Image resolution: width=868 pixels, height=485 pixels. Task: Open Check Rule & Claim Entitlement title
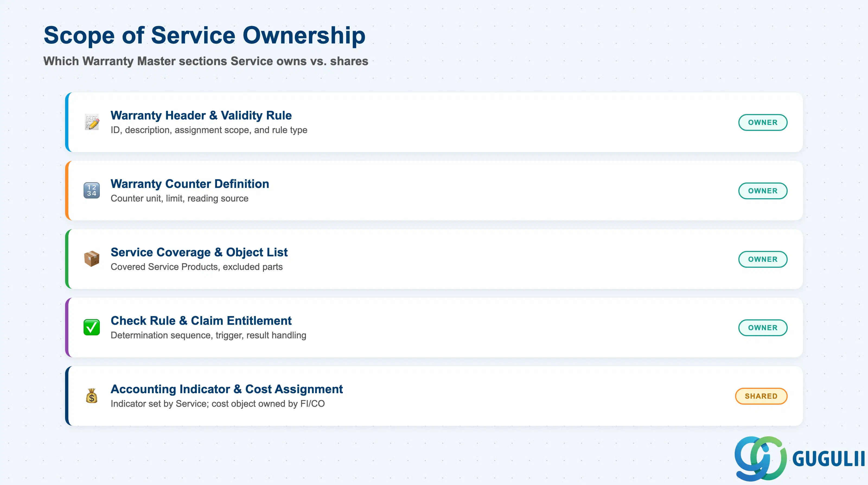(201, 321)
